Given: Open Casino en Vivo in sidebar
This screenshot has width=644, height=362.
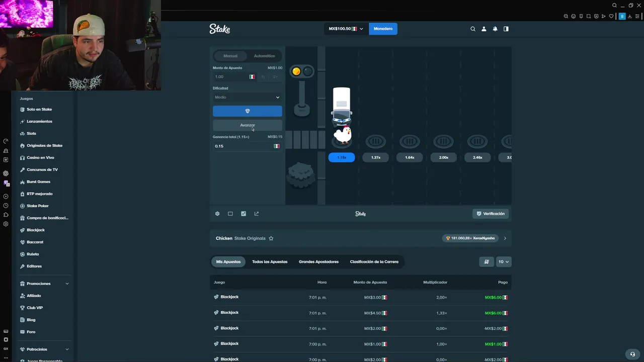Looking at the screenshot, I should click(x=40, y=157).
